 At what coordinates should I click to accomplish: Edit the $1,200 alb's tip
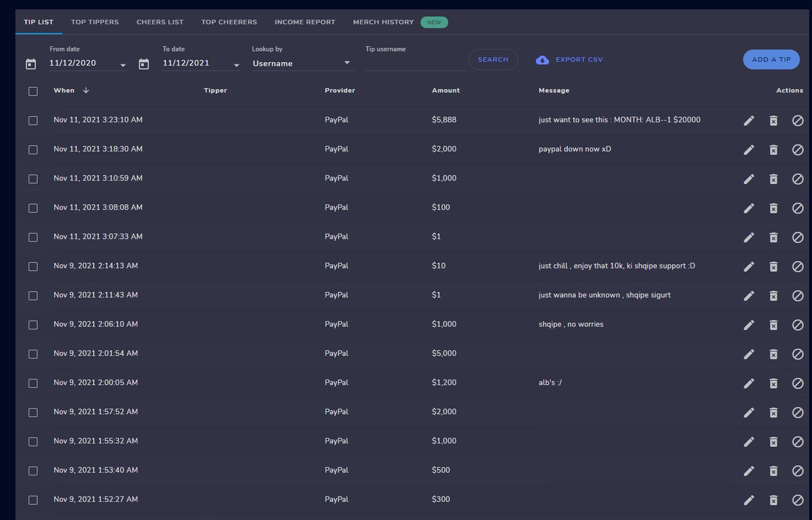click(x=749, y=383)
